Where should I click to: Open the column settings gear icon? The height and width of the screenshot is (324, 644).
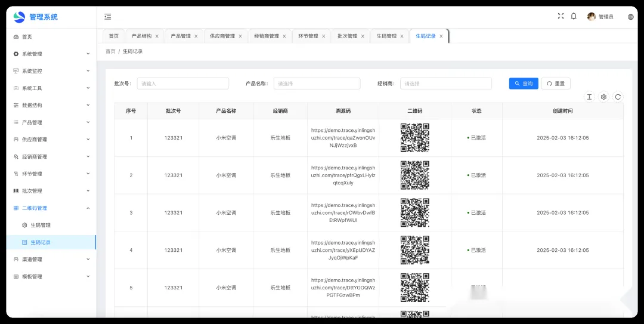pos(603,97)
